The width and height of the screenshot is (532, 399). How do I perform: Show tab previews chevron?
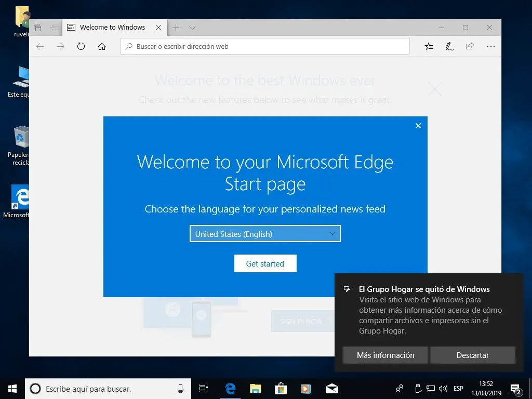click(x=192, y=28)
